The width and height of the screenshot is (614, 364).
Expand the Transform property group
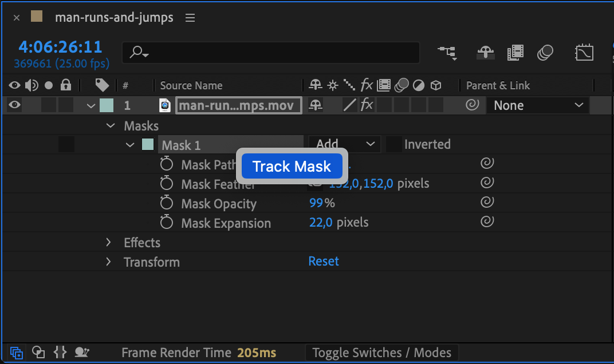(x=109, y=262)
